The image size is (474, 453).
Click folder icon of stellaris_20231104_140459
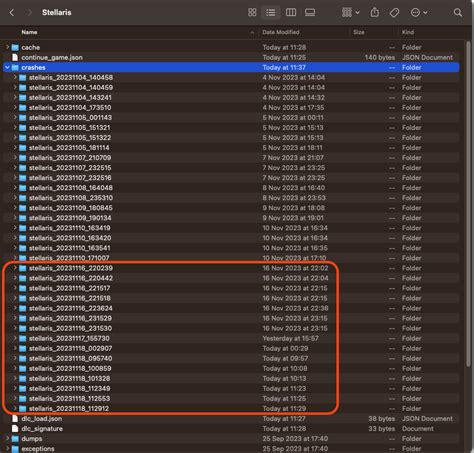click(x=23, y=87)
